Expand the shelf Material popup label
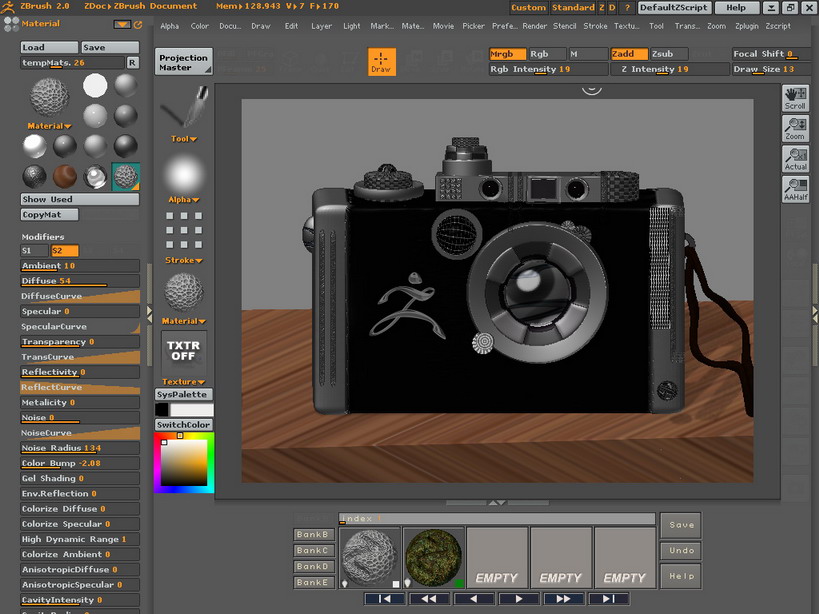Screen dimensions: 819x614 [x=184, y=321]
